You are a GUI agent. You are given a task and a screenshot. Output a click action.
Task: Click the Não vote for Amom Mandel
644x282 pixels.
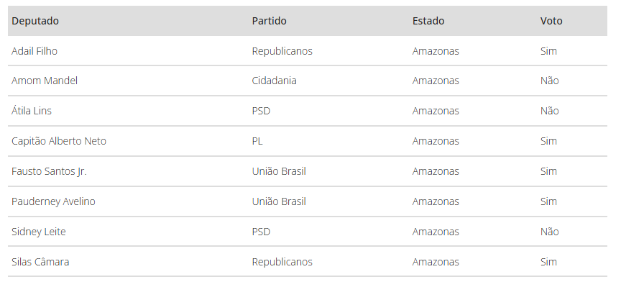point(550,81)
